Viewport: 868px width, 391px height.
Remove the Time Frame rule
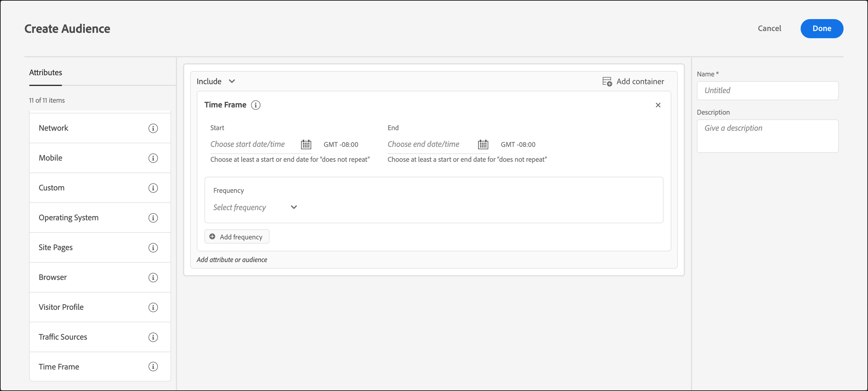point(658,105)
